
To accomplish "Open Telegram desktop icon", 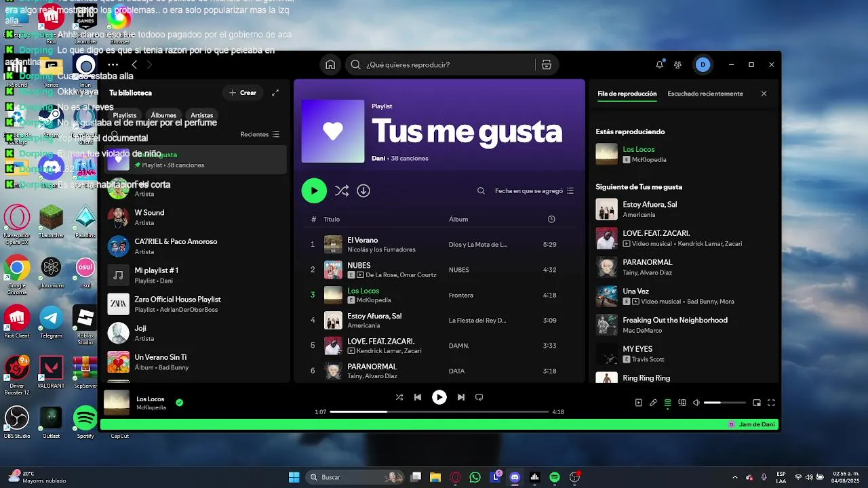I will point(52,322).
